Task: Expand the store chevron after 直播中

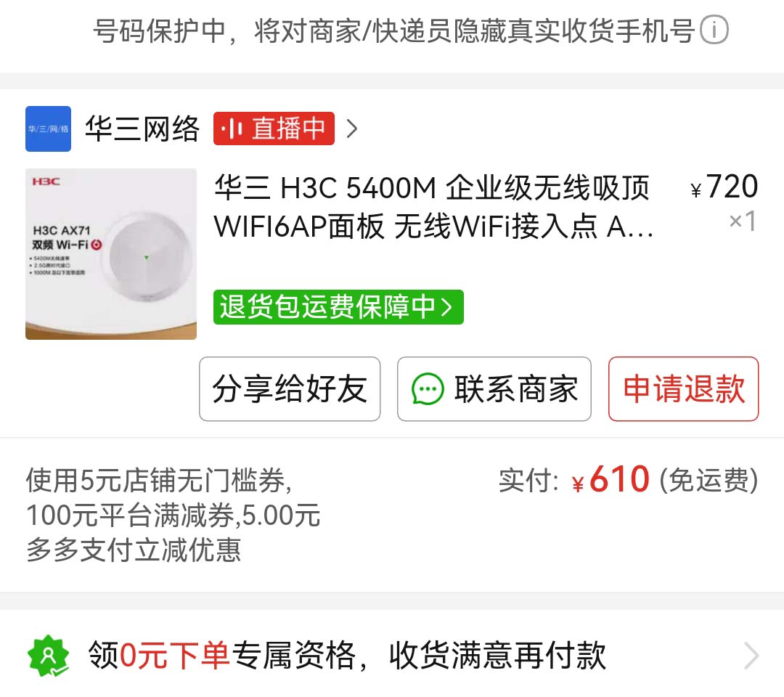Action: pos(352,129)
